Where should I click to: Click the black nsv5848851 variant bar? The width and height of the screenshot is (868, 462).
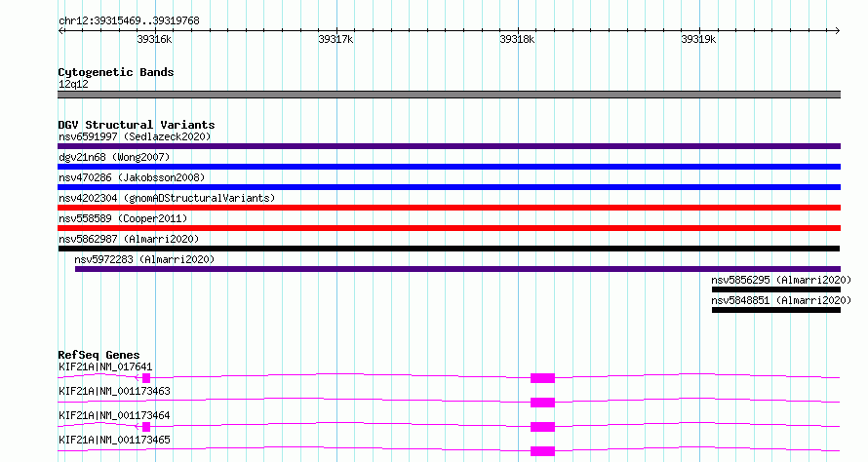[x=776, y=310]
